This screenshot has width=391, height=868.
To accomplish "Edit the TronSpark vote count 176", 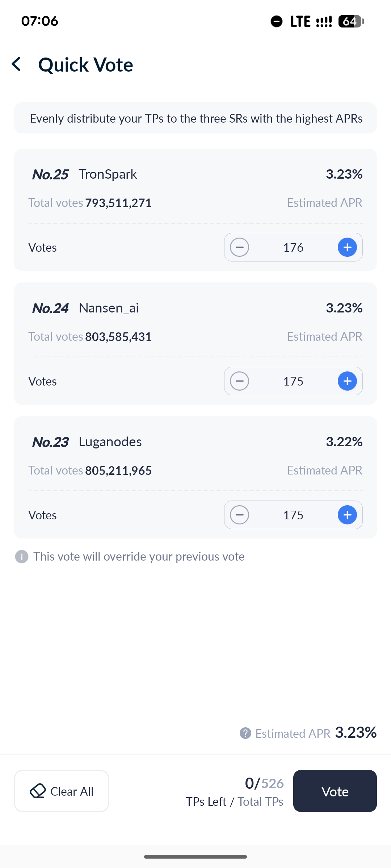I will [x=293, y=247].
